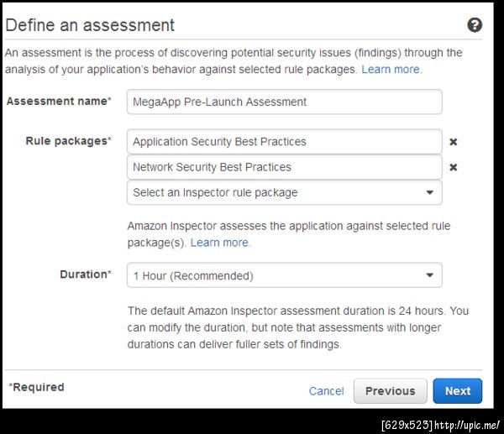Cancel the assessment setup

tap(326, 391)
